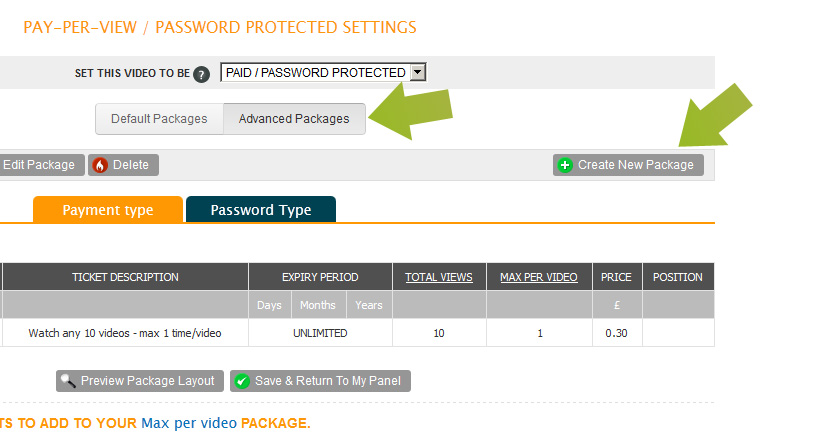Viewport: 819px width, 439px height.
Task: Open the Password Type tab
Action: 261,210
